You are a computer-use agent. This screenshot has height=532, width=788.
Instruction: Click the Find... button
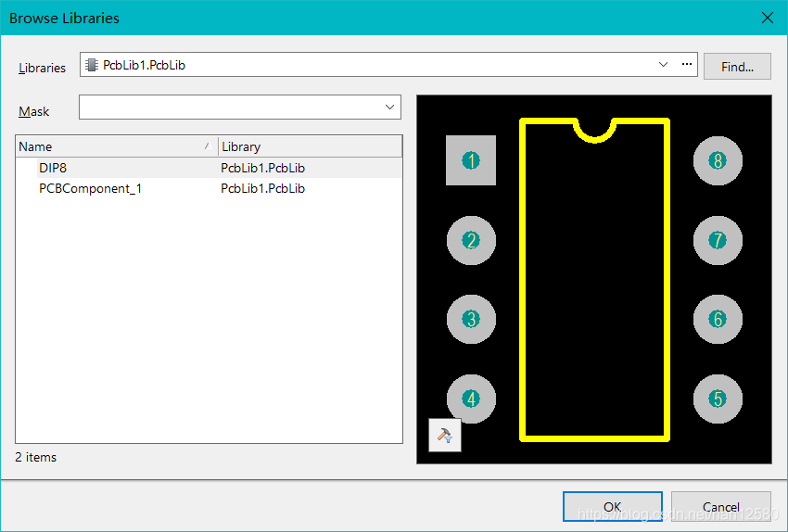point(737,67)
